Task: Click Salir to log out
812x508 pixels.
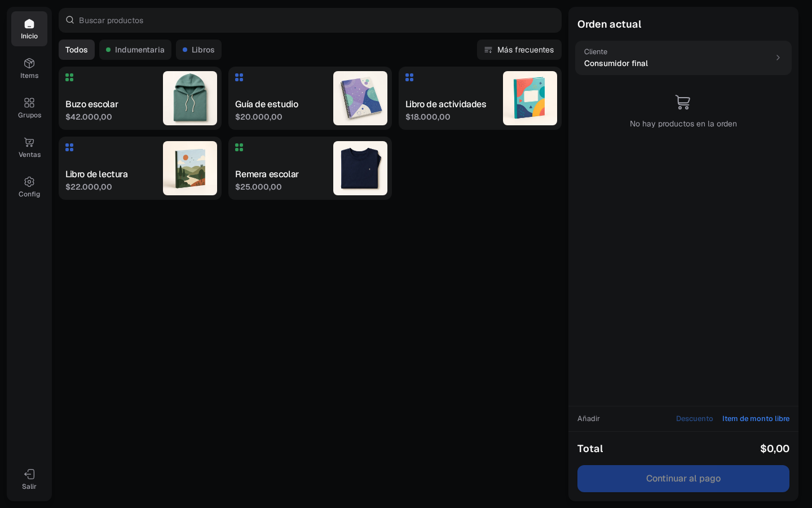Action: (29, 479)
